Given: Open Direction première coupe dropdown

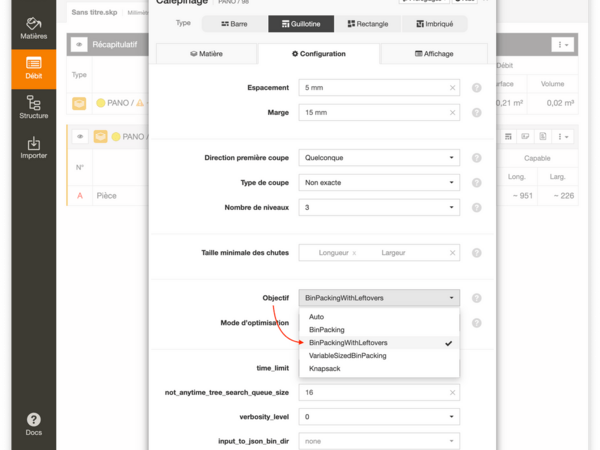Looking at the screenshot, I should tap(379, 157).
